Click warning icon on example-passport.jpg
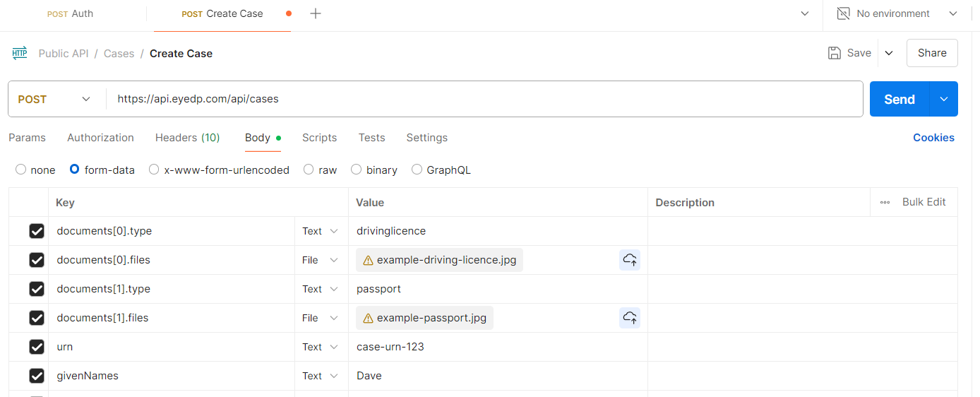Image resolution: width=980 pixels, height=397 pixels. tap(367, 318)
